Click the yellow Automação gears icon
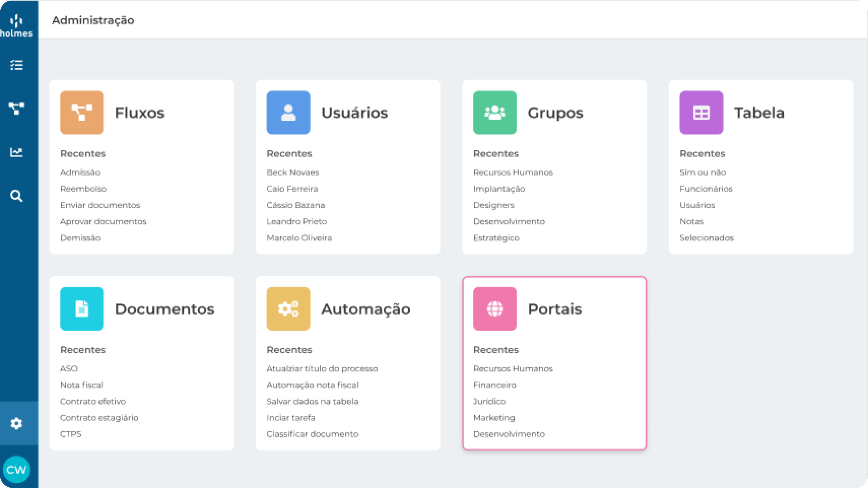Viewport: 868px width, 488px height. pyautogui.click(x=288, y=309)
